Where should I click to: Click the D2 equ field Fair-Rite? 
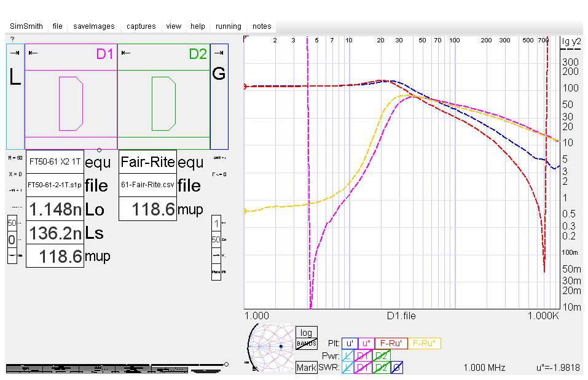pos(147,161)
